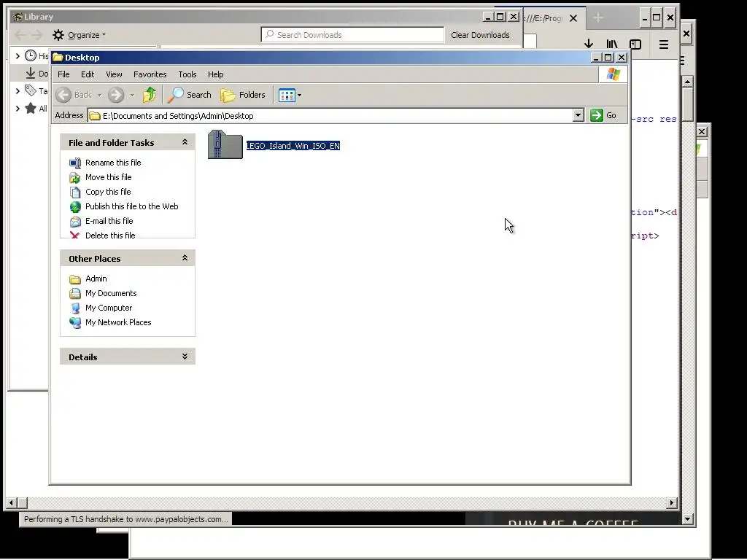747x560 pixels.
Task: Expand the Tags tree item in Library
Action: point(18,90)
